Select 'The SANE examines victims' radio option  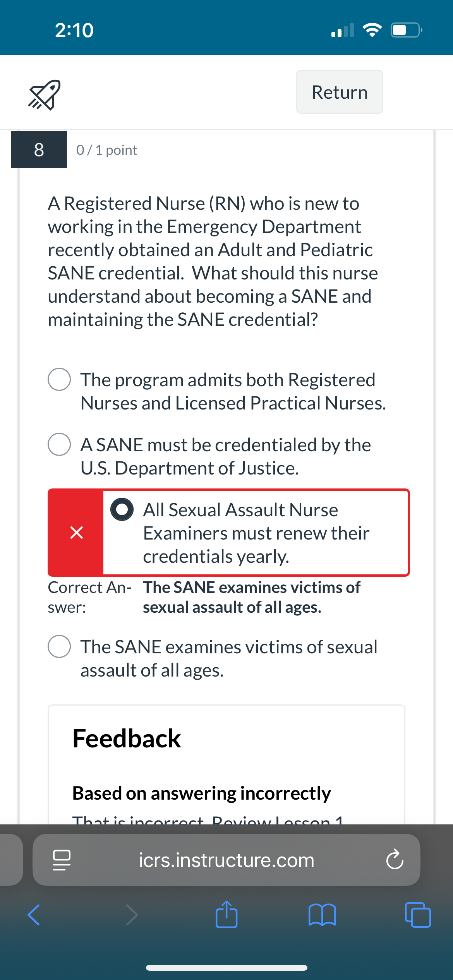(x=59, y=646)
